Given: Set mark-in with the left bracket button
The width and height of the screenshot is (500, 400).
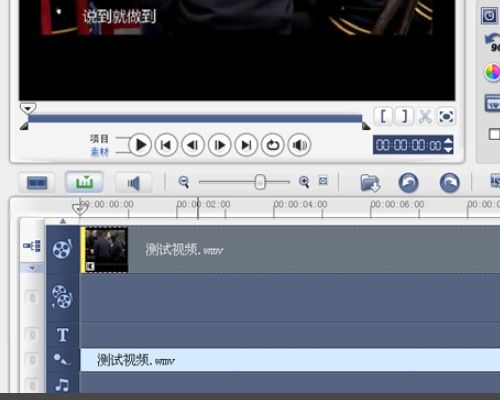Looking at the screenshot, I should (383, 116).
